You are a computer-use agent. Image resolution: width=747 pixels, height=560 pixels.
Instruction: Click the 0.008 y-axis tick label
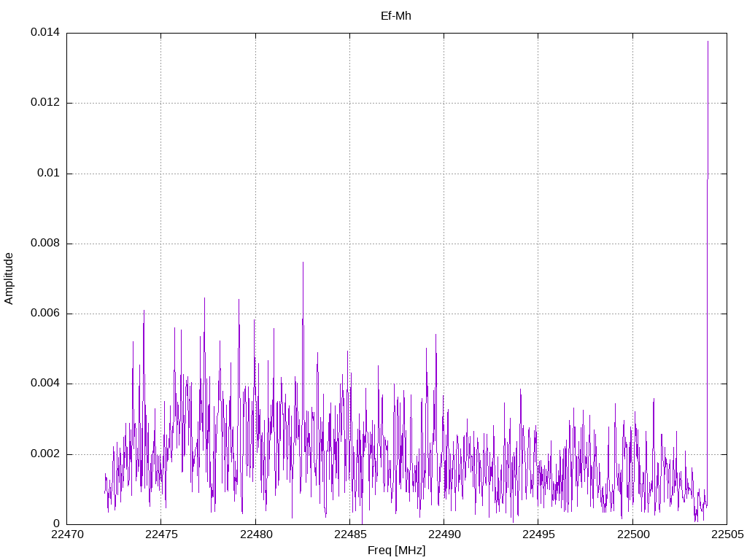pos(44,244)
